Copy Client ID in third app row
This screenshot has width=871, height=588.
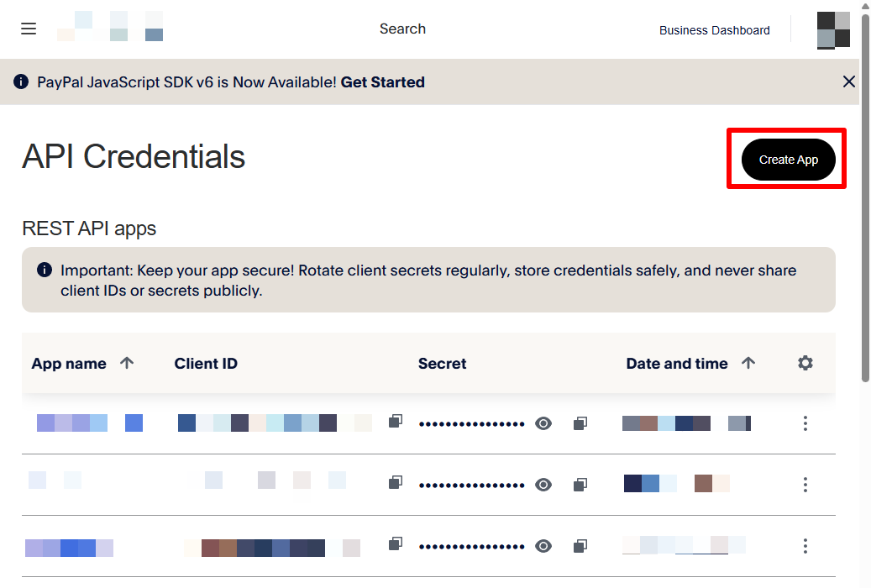tap(396, 544)
